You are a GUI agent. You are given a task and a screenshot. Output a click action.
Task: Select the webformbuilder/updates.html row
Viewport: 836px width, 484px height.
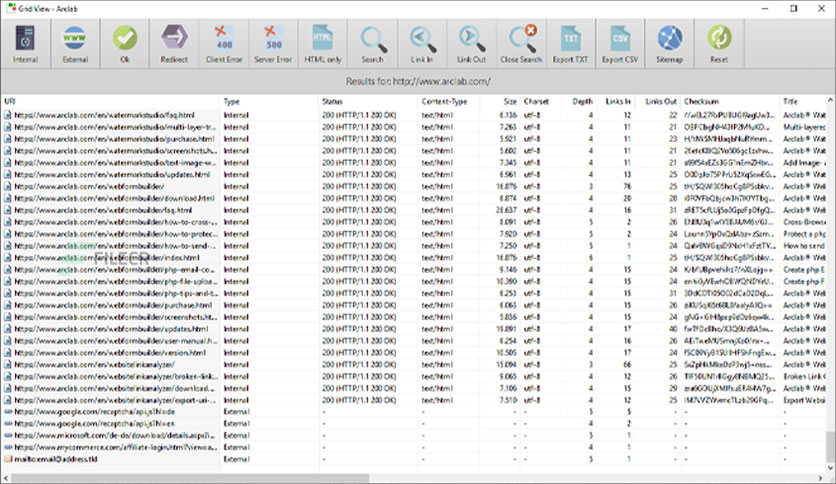point(414,329)
